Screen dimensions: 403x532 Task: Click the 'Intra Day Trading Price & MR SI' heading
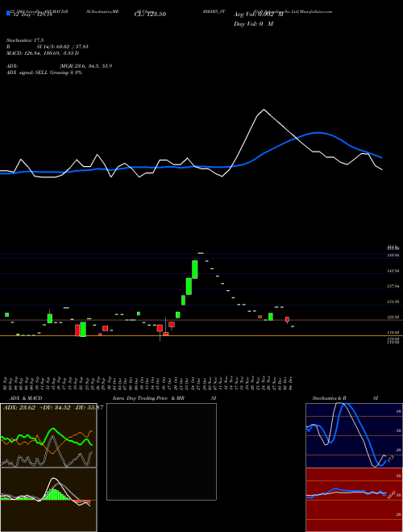[164, 398]
